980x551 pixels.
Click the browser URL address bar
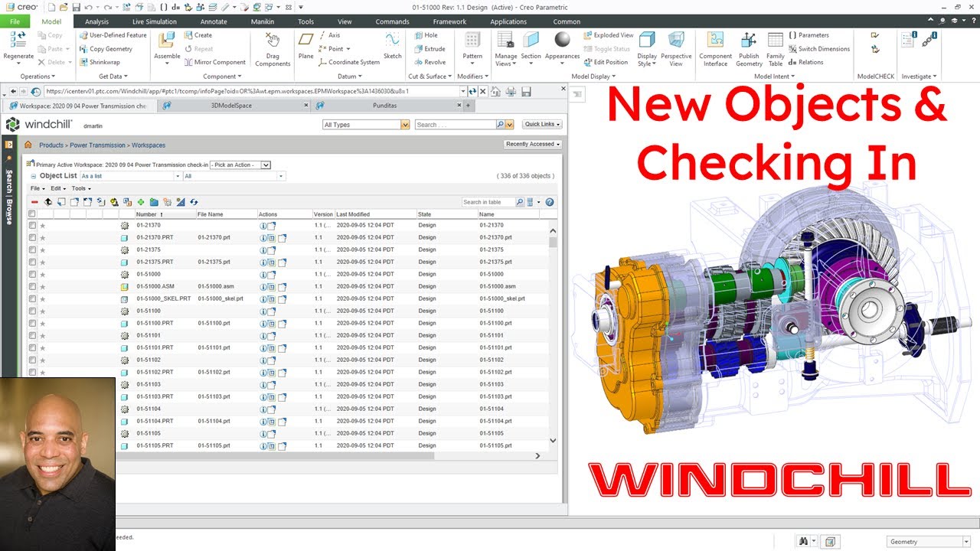coord(251,91)
